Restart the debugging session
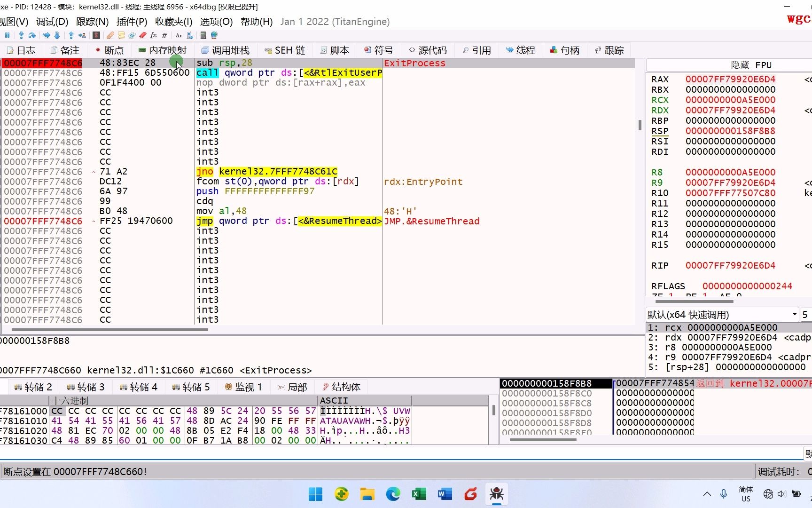The width and height of the screenshot is (812, 508). click(32, 35)
